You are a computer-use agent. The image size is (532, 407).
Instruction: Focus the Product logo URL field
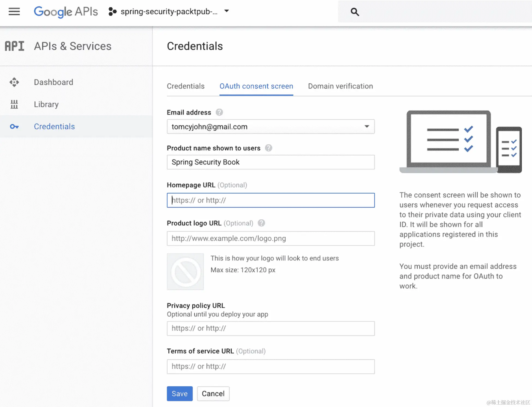(270, 238)
